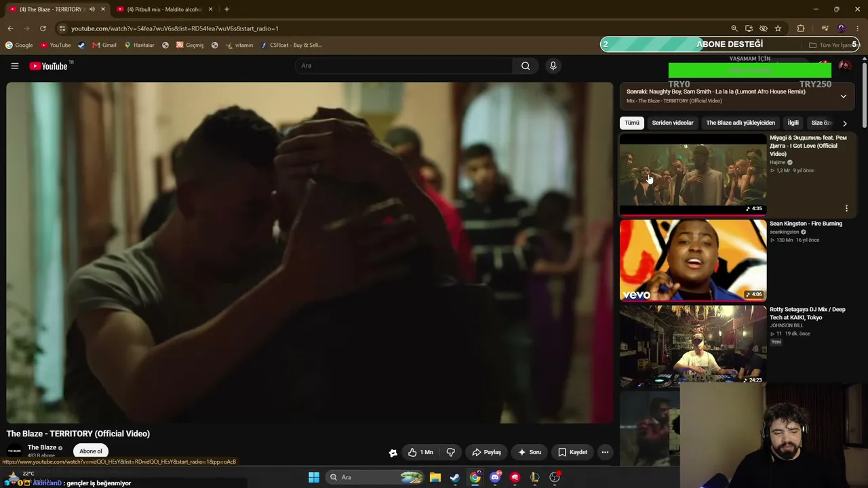The width and height of the screenshot is (868, 488).
Task: Open the Hajime channel name
Action: coord(777,163)
